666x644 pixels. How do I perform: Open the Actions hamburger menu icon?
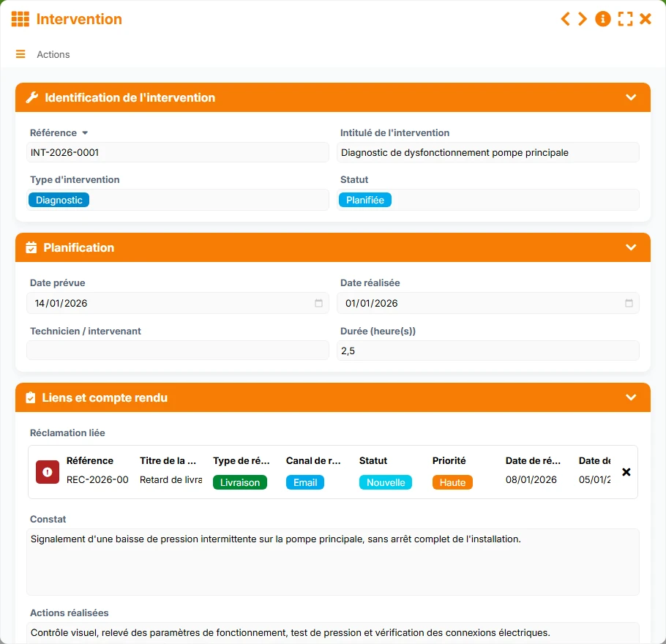(x=20, y=54)
